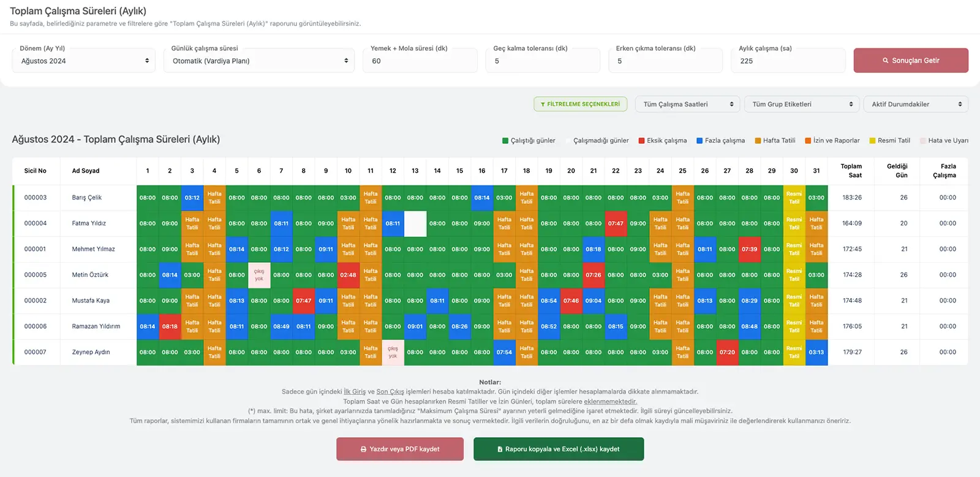Click the green Çalıştığı günler legend swatch
The width and height of the screenshot is (980, 477).
pyautogui.click(x=505, y=141)
